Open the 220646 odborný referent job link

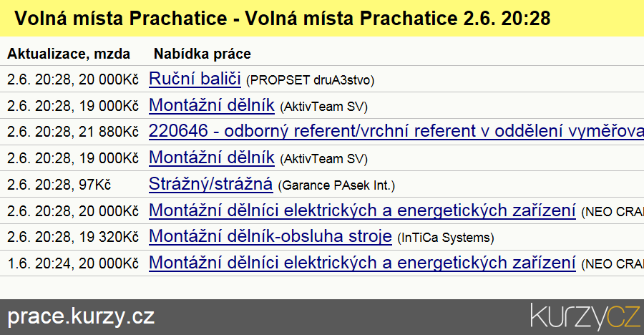(x=396, y=132)
